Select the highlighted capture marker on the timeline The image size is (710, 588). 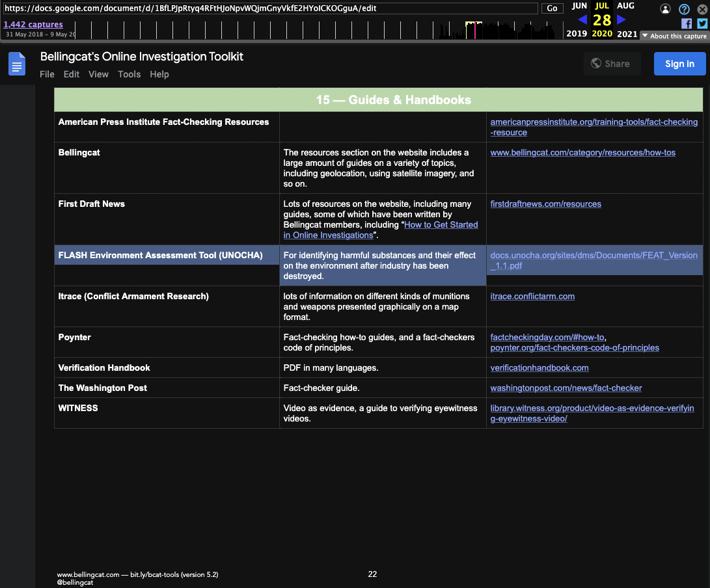tap(474, 31)
